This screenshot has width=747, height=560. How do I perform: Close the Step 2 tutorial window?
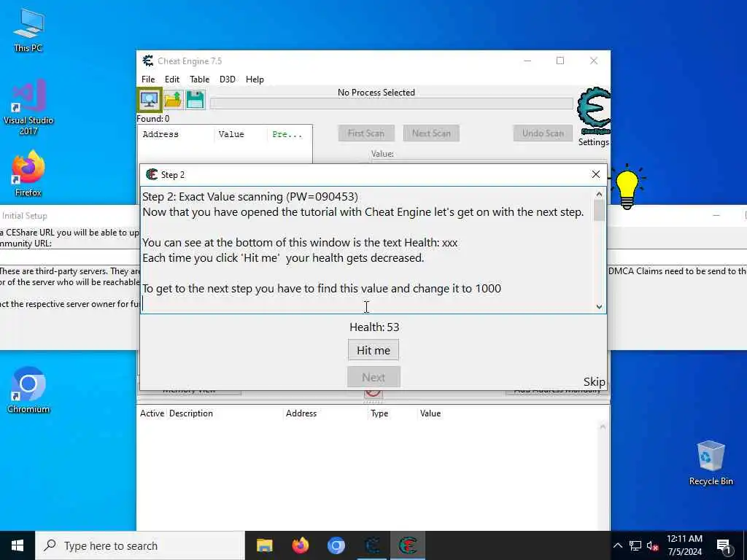(x=595, y=174)
